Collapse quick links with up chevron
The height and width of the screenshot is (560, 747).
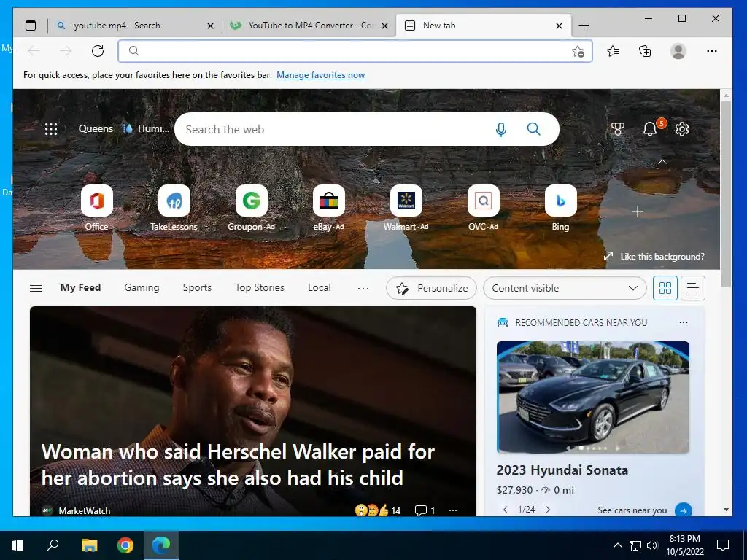(x=662, y=162)
